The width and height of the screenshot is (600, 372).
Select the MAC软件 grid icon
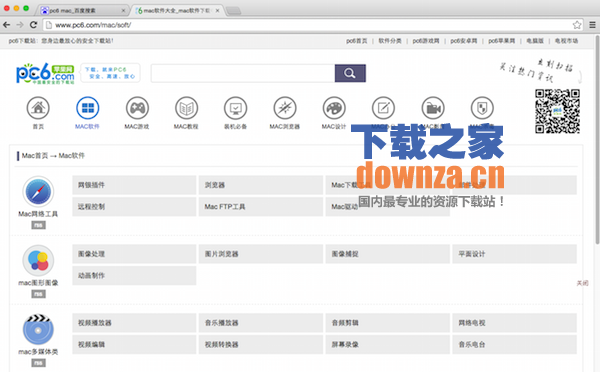tap(87, 108)
